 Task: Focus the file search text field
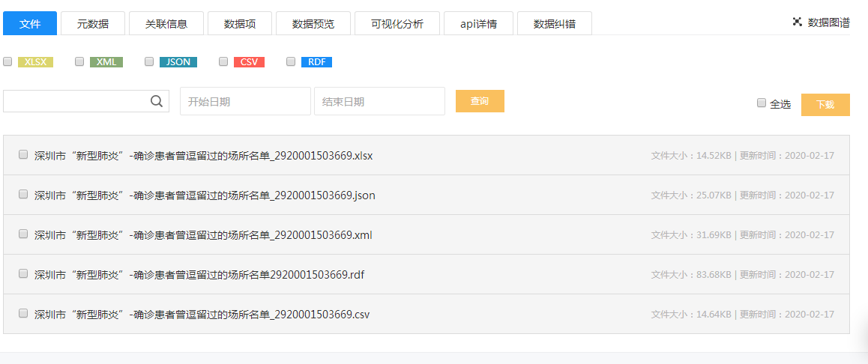point(75,101)
